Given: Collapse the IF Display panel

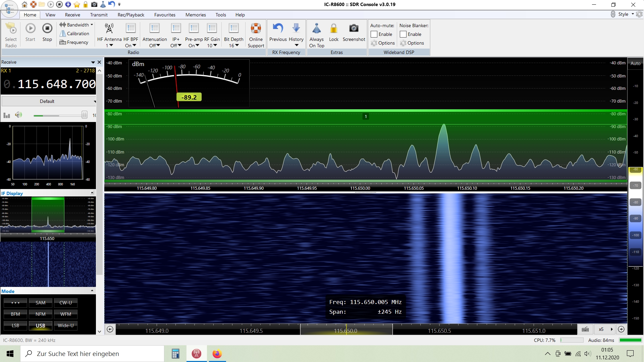Looking at the screenshot, I should coord(92,193).
